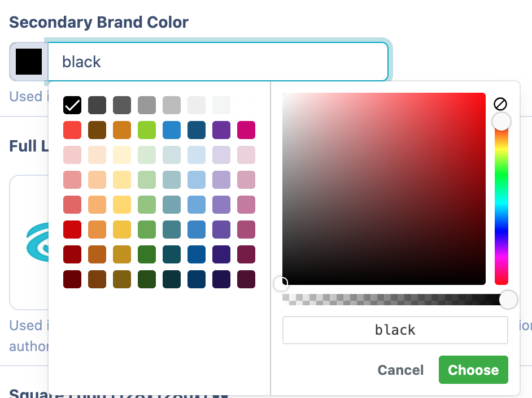
Task: Click the Secondary Brand Color text field
Action: point(218,62)
